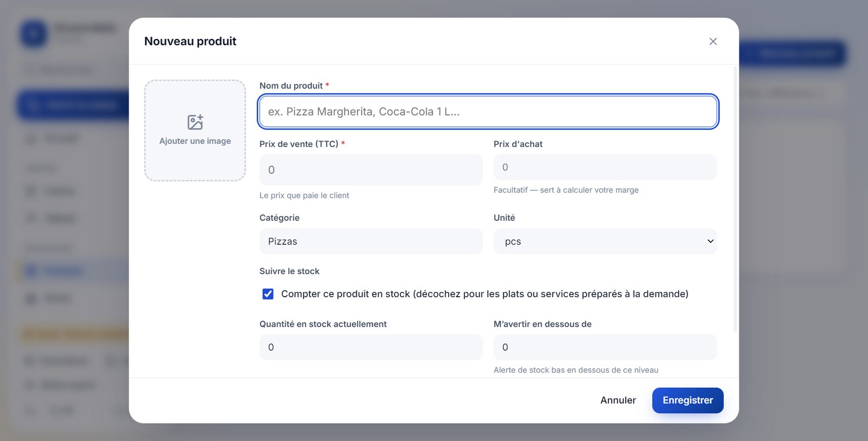Viewport: 868px width, 441px height.
Task: Close the Nouveau produit dialog
Action: (713, 41)
